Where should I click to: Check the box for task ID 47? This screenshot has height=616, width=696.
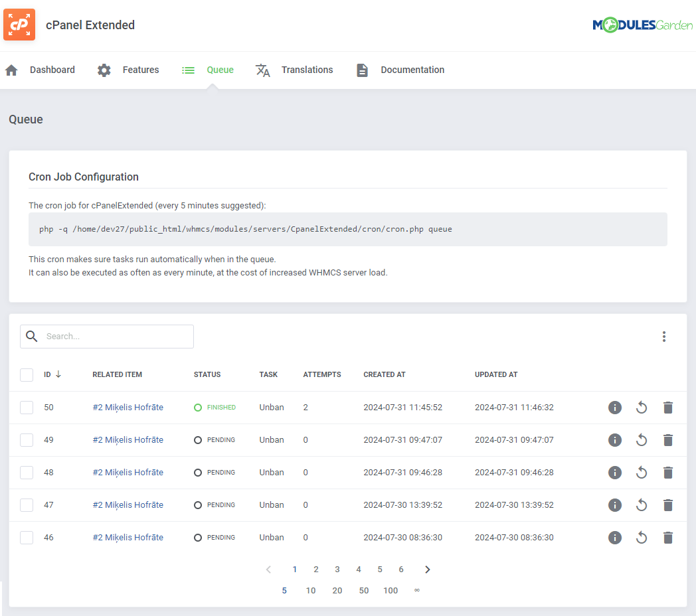pyautogui.click(x=27, y=505)
